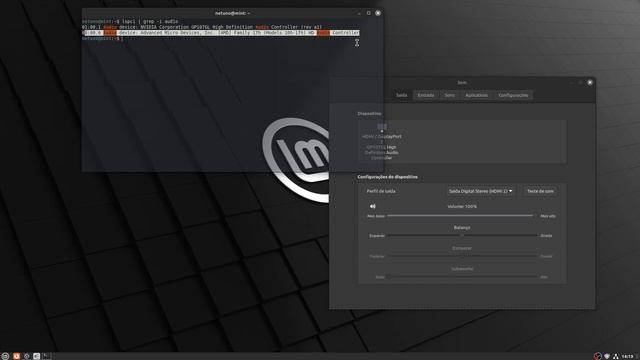Viewport: 640px width, 360px height.
Task: Launch the orange Firefox icon in the taskbar
Action: click(x=16, y=356)
